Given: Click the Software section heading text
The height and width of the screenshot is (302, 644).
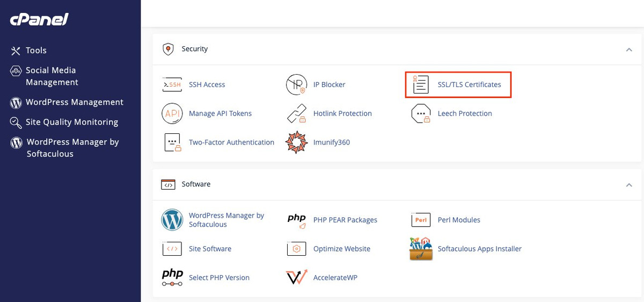Looking at the screenshot, I should (196, 184).
